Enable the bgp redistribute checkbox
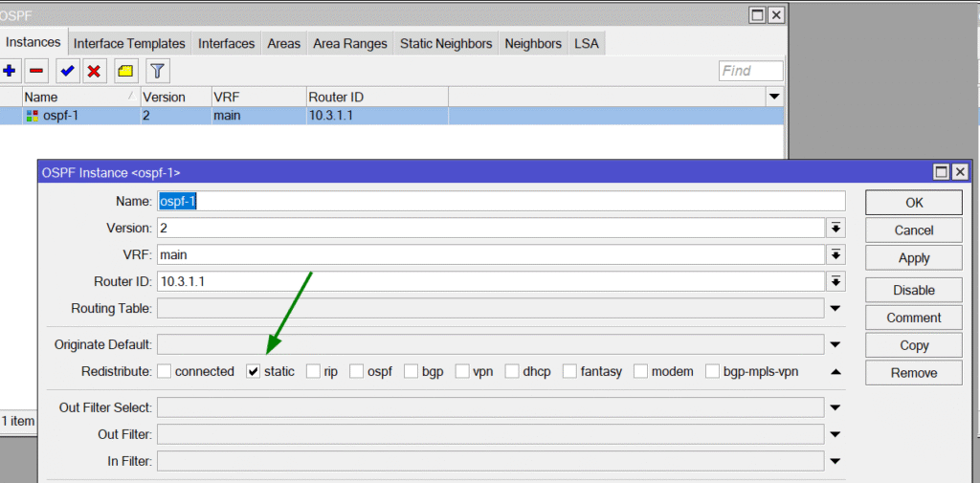 (x=412, y=371)
